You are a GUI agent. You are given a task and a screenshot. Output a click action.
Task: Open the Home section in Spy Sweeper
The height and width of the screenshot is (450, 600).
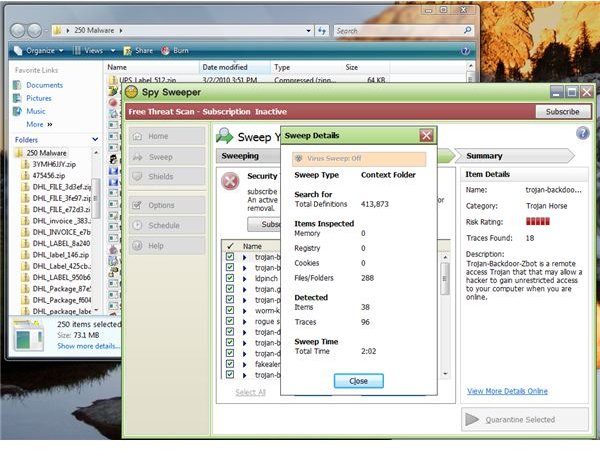pyautogui.click(x=167, y=136)
